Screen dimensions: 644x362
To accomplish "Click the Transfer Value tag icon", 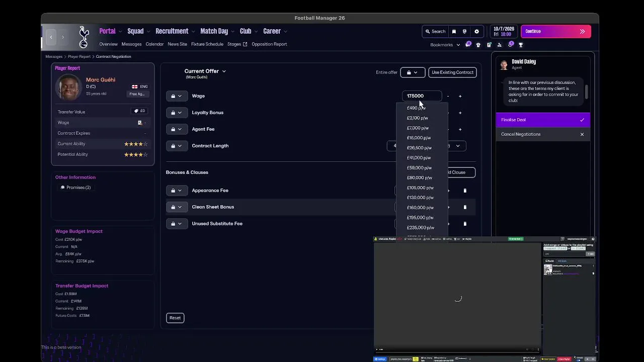I will [136, 111].
